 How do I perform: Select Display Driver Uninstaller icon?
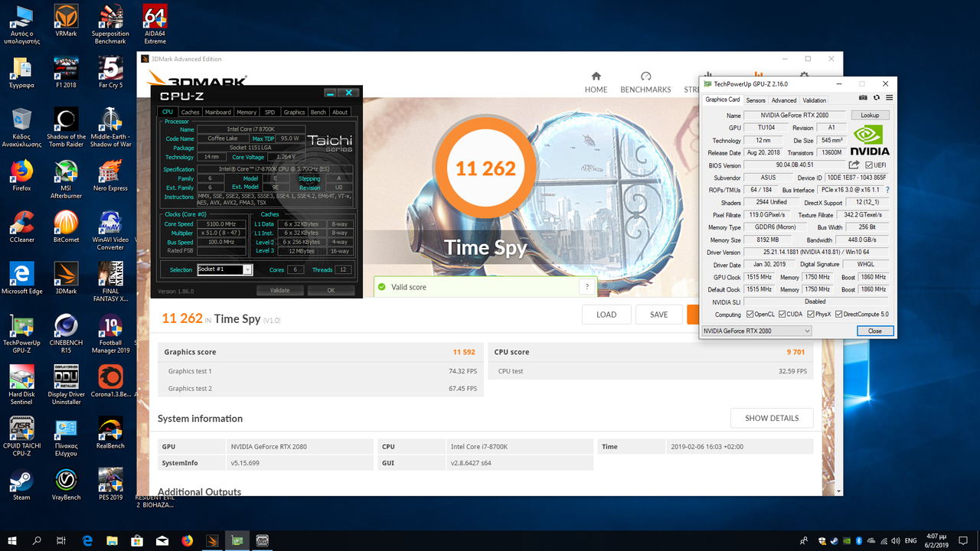click(66, 385)
